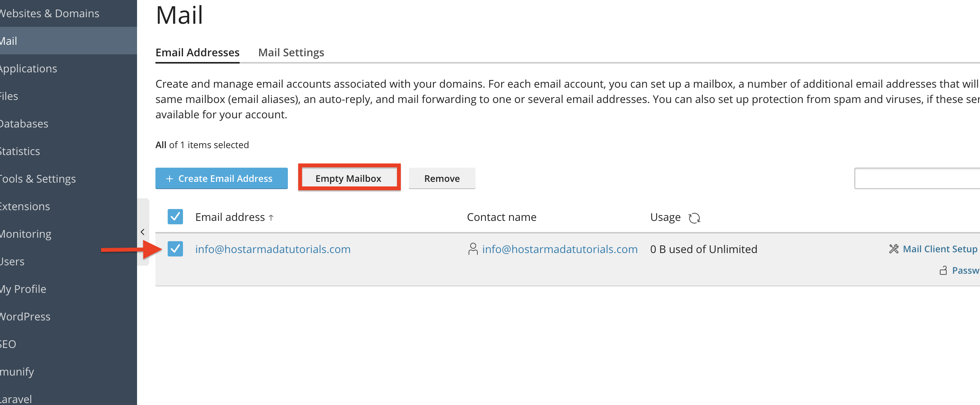
Task: Click the Create Email Address button
Action: [x=222, y=178]
